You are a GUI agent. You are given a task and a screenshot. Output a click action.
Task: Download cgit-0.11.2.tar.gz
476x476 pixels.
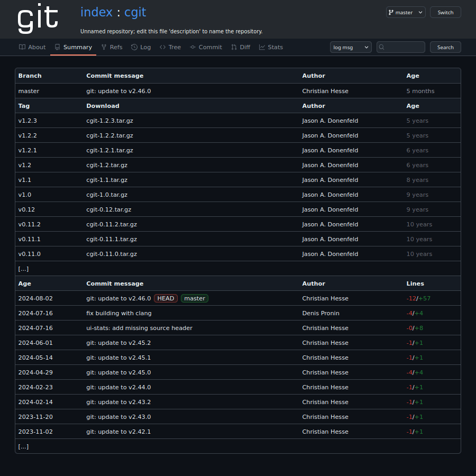tap(112, 224)
